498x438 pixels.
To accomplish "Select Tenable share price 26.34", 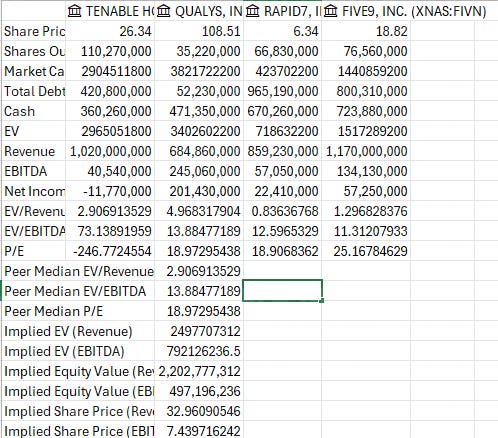I will click(135, 31).
